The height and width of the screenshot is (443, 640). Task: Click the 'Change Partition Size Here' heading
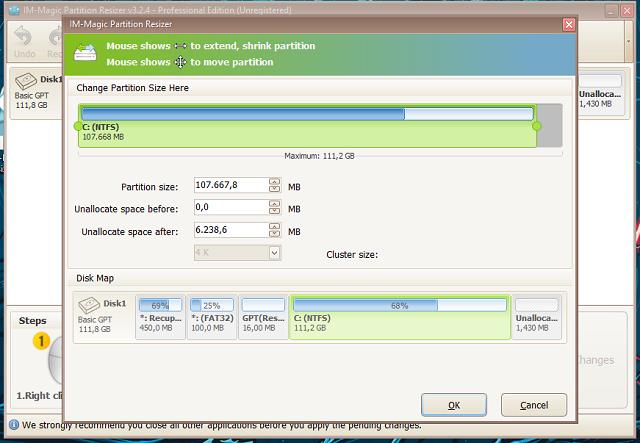click(x=132, y=88)
